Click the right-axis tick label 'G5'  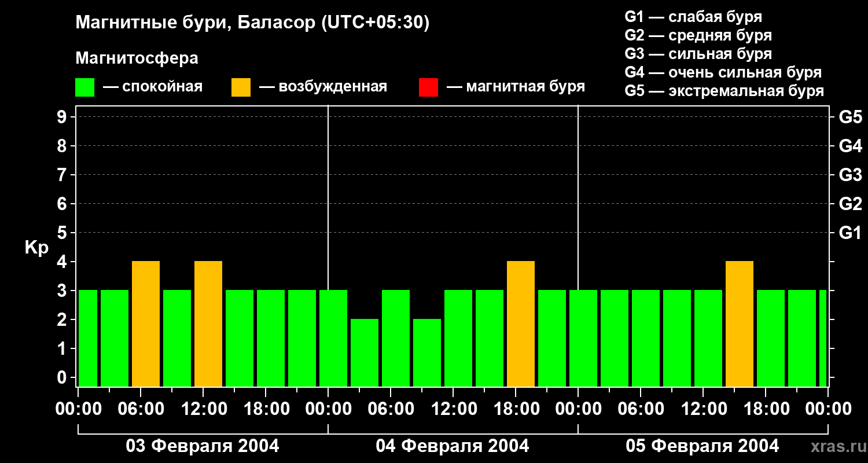(x=850, y=117)
